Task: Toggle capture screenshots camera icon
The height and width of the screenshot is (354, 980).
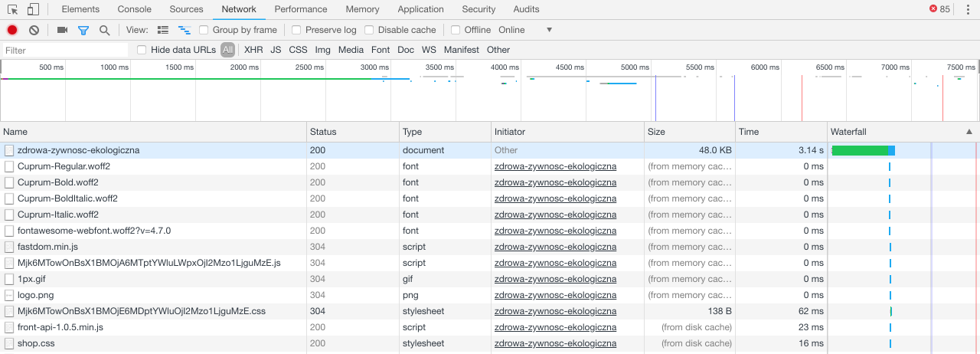Action: (63, 30)
